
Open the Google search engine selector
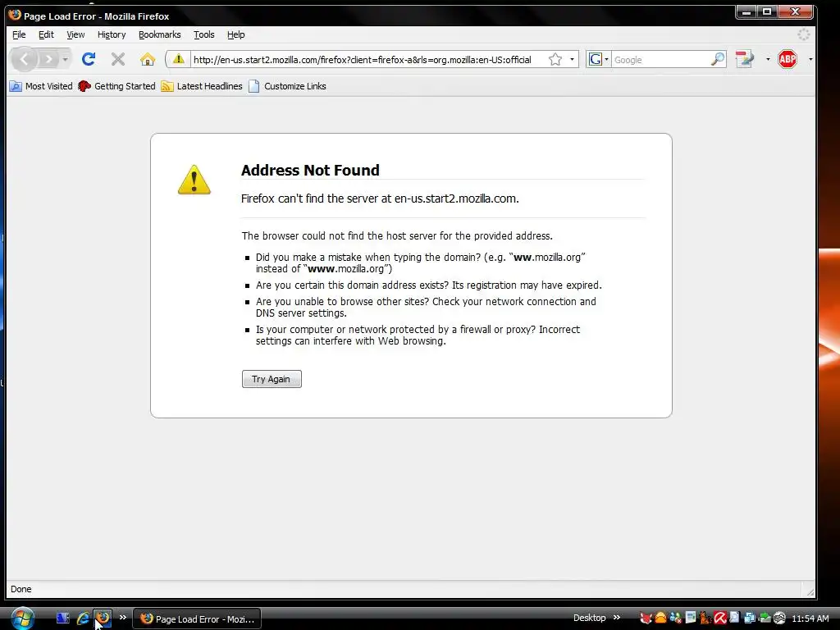click(x=598, y=59)
